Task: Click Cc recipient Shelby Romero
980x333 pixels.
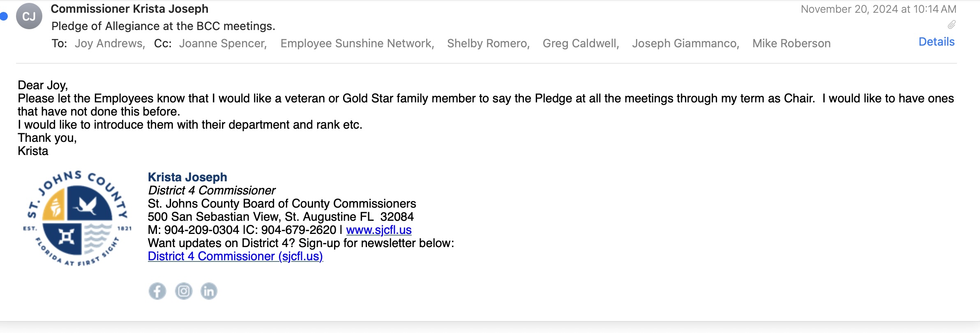Action: pyautogui.click(x=488, y=44)
